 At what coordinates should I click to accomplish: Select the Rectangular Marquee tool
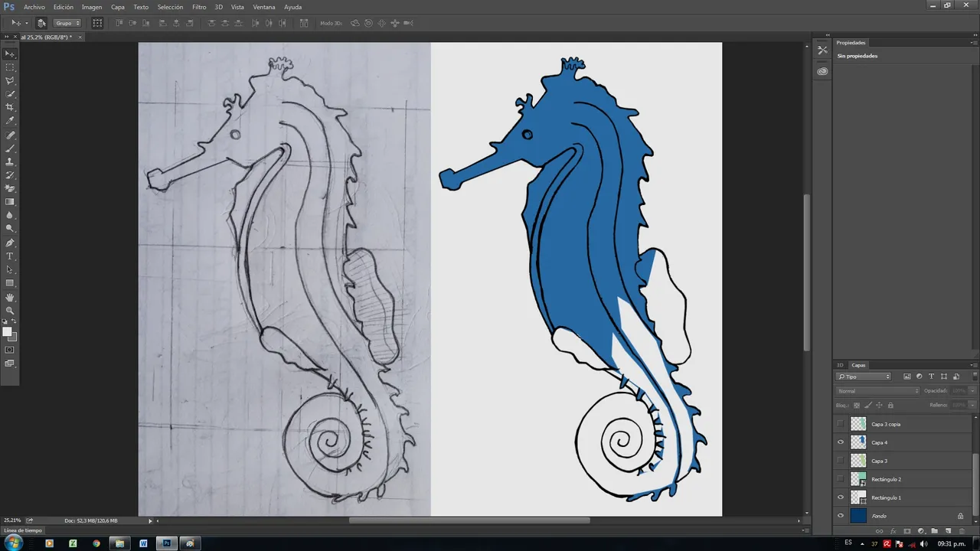point(10,67)
